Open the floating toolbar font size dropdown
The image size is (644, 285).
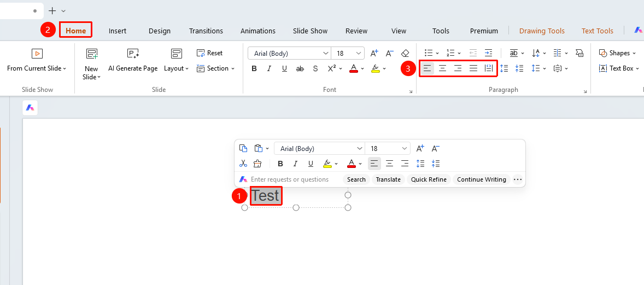[405, 148]
